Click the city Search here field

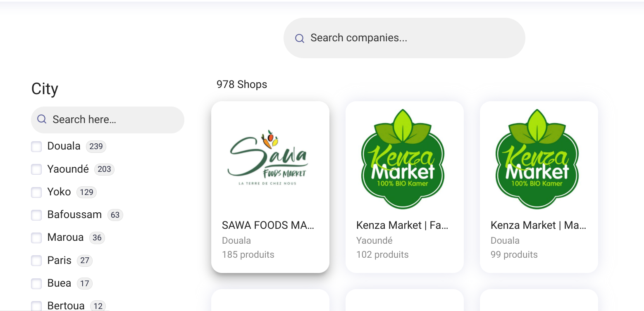[x=107, y=120]
